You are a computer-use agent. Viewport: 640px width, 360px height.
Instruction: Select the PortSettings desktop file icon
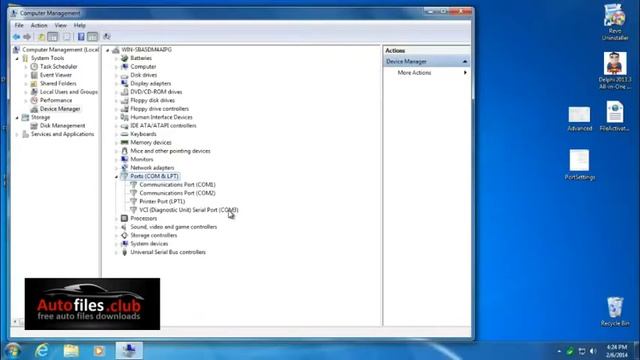click(x=580, y=165)
